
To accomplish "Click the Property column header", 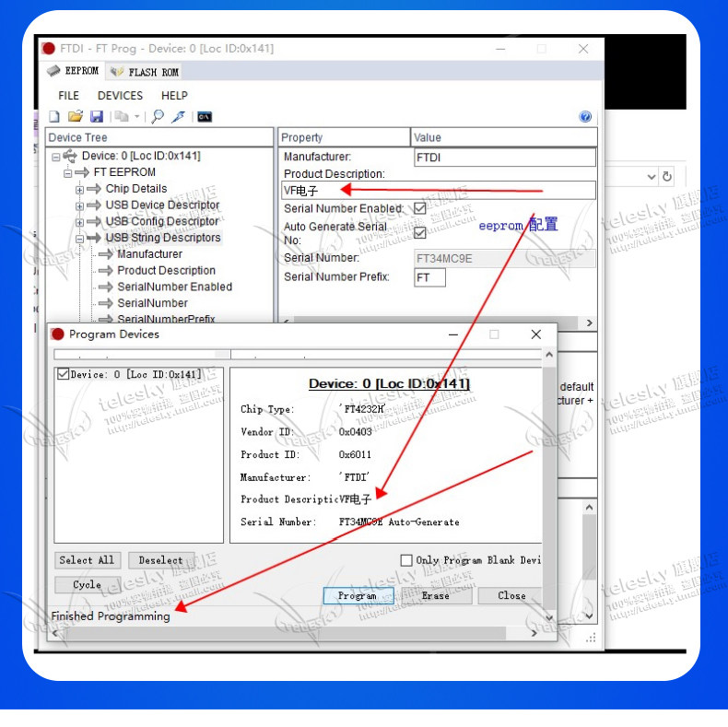I will (344, 137).
